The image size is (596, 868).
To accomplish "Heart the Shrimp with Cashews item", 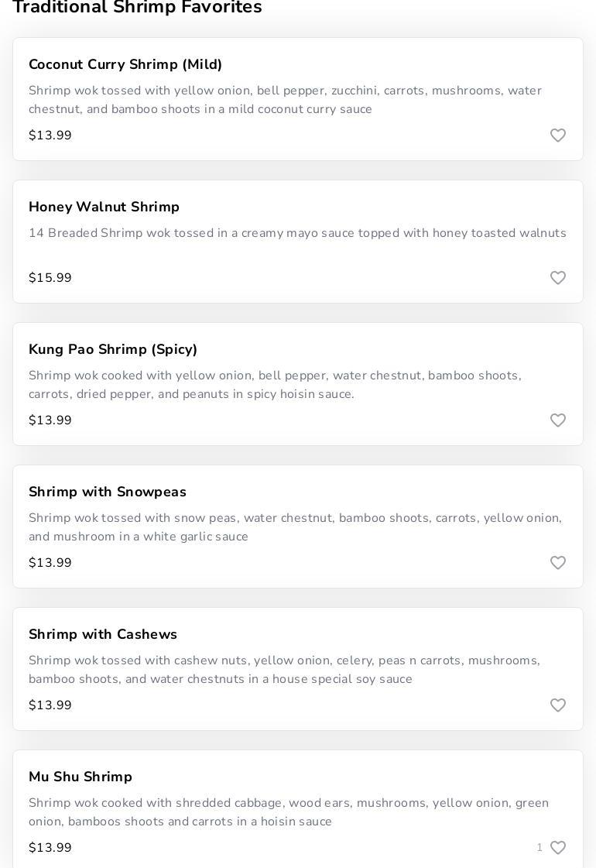I will (x=558, y=705).
